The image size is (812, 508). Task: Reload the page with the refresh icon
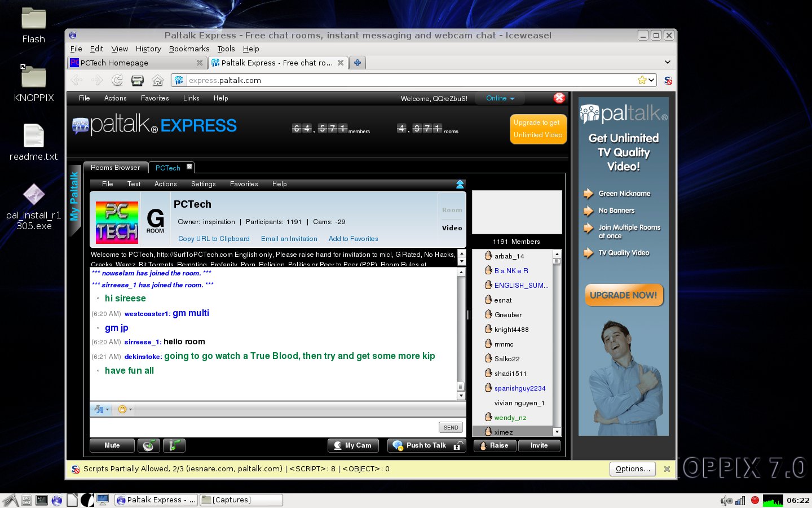click(x=117, y=80)
